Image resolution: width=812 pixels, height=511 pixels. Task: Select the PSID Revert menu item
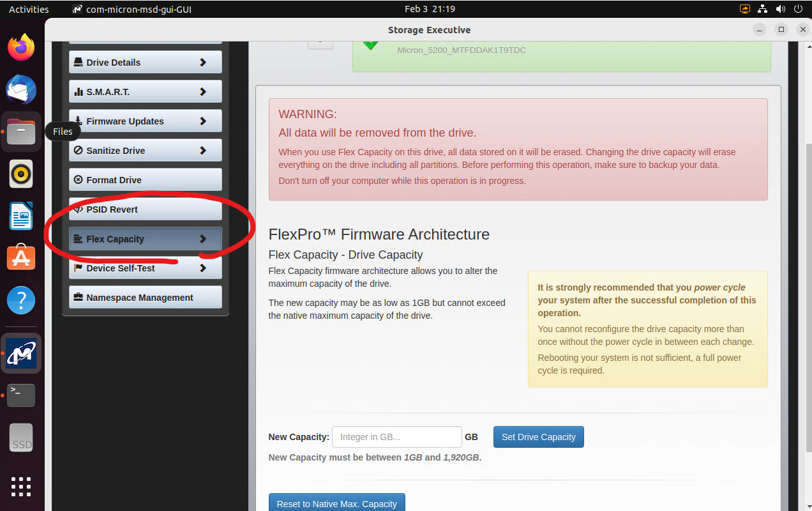(x=146, y=210)
